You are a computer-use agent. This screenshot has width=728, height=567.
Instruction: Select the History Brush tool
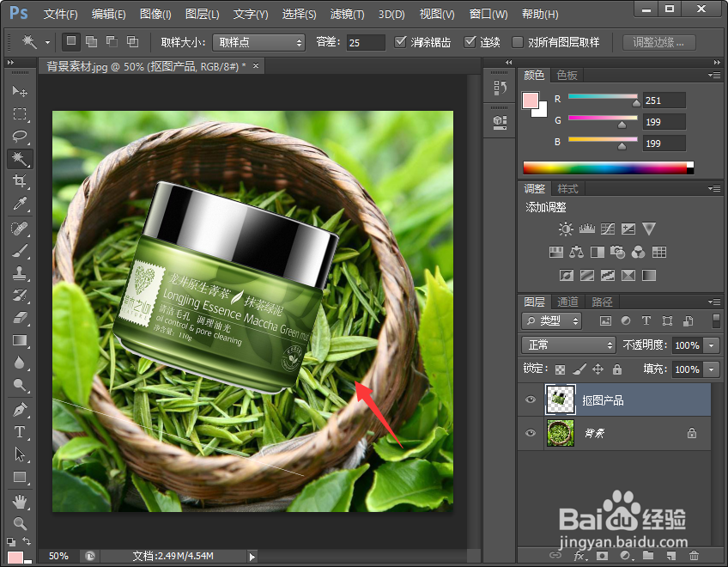(x=20, y=296)
